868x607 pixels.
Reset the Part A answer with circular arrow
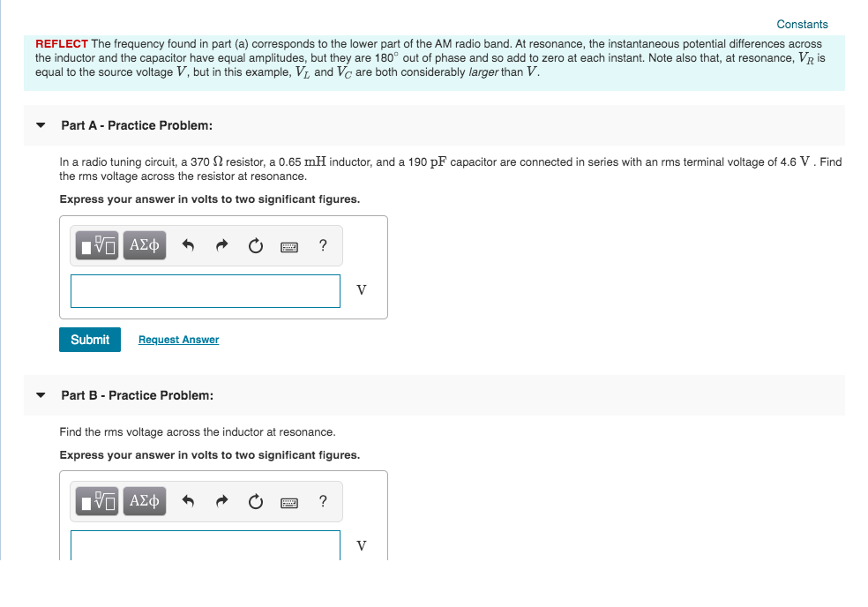[255, 246]
